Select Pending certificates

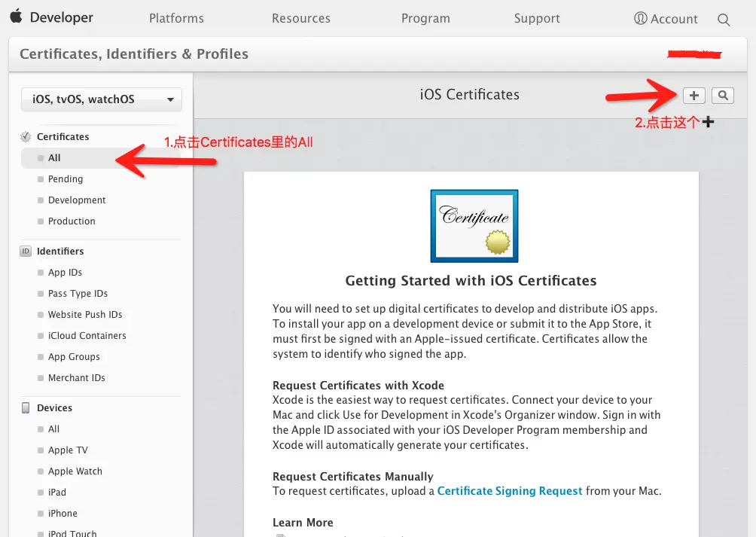(x=66, y=178)
